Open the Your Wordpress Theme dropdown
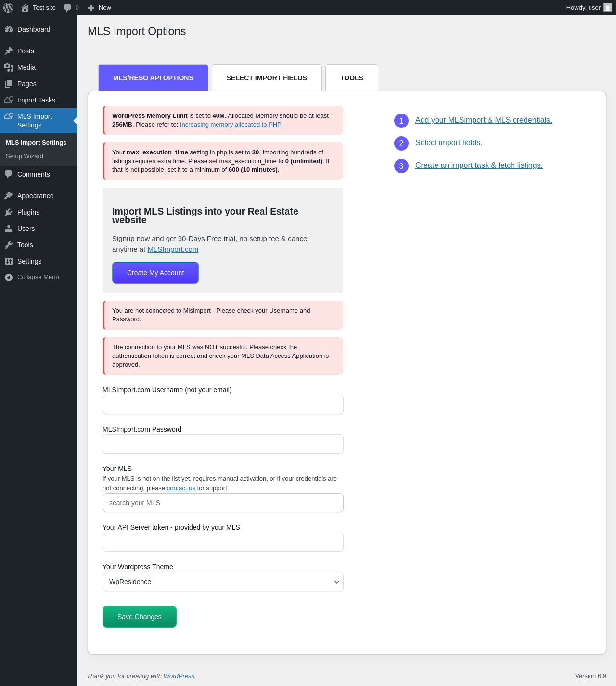This screenshot has height=686, width=616. click(x=223, y=582)
